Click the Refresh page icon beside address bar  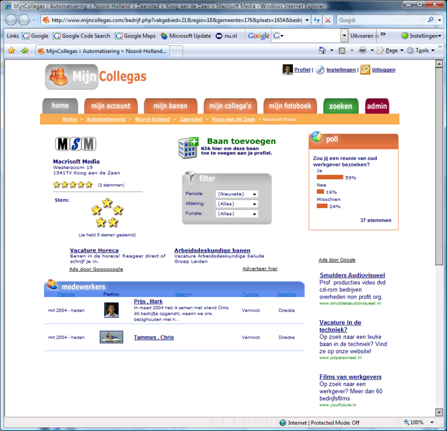[317, 20]
